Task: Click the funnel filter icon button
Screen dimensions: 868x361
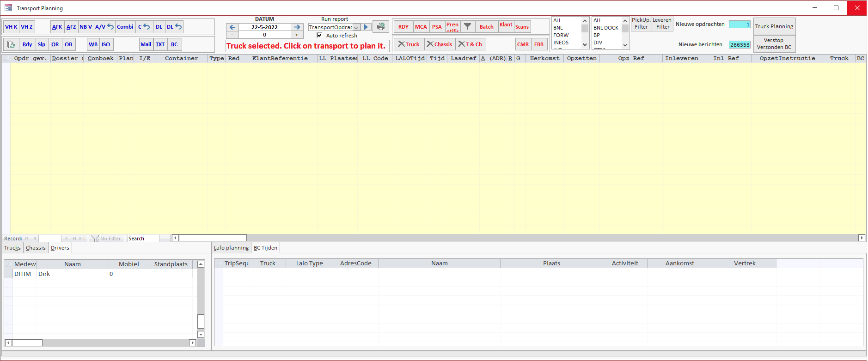Action: click(x=467, y=27)
